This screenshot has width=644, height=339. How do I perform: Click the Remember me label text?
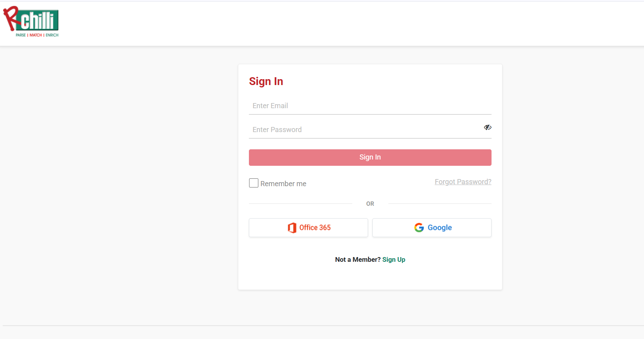click(x=283, y=184)
